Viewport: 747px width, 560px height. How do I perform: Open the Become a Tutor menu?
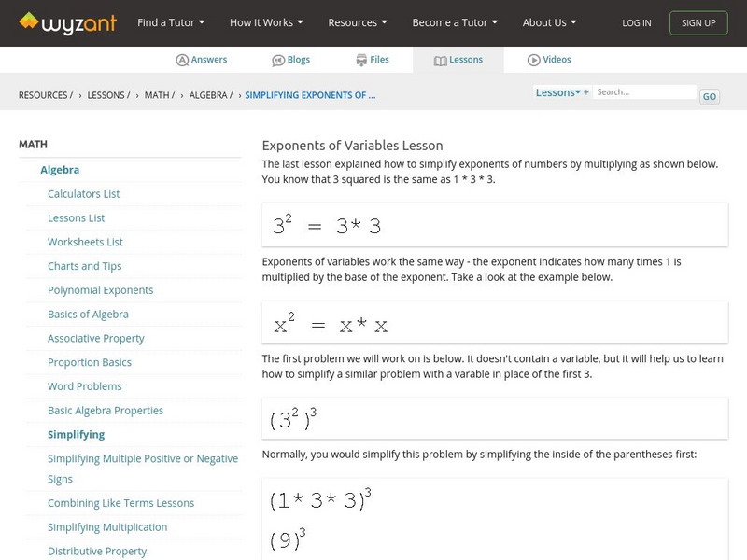(x=455, y=22)
